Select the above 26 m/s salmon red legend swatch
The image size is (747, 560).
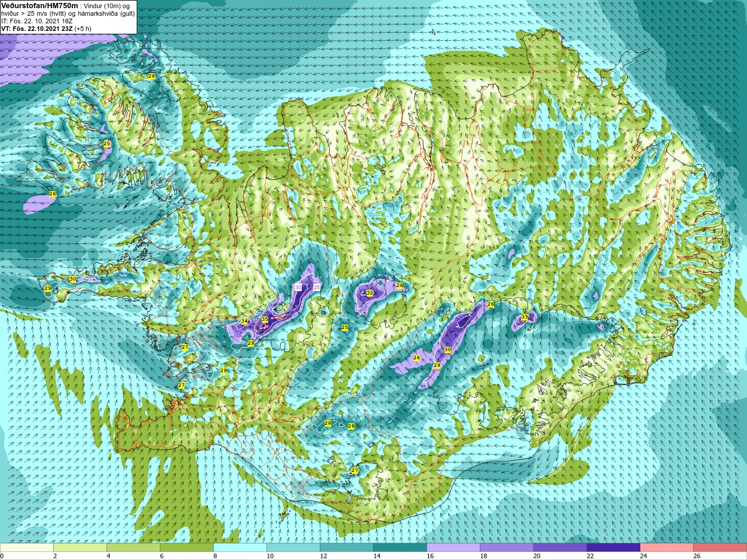(720, 548)
